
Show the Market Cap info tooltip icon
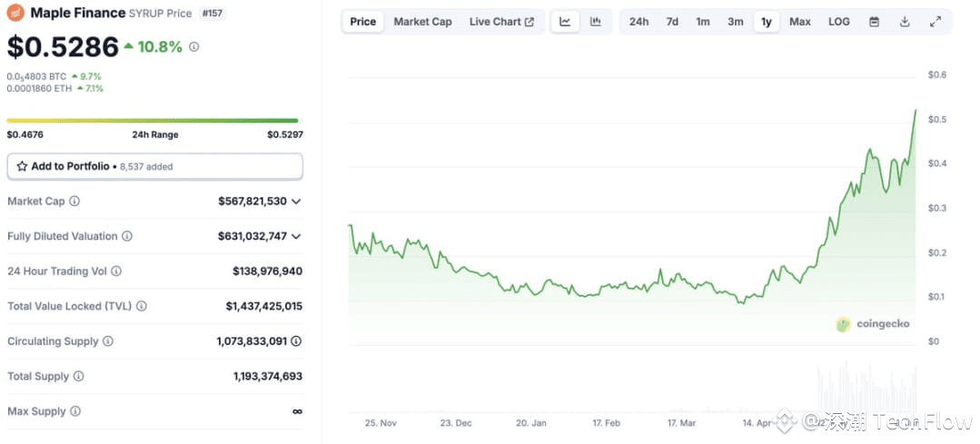pyautogui.click(x=74, y=201)
